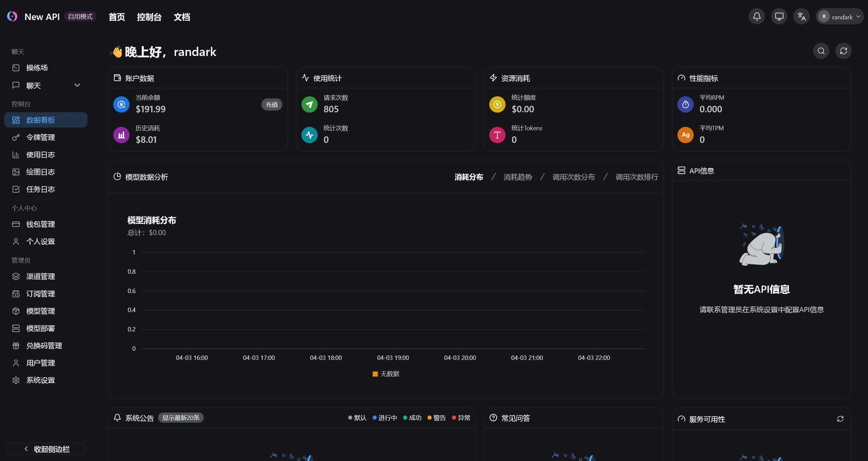Image resolution: width=868 pixels, height=461 pixels.
Task: Go to 令牌管理 key icon item
Action: [x=41, y=137]
